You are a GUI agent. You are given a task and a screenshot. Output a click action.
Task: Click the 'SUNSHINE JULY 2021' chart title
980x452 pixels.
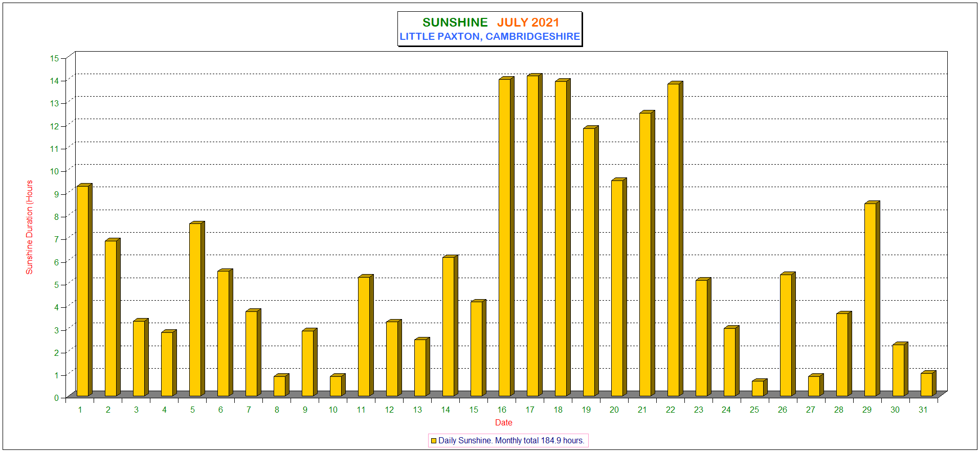491,22
